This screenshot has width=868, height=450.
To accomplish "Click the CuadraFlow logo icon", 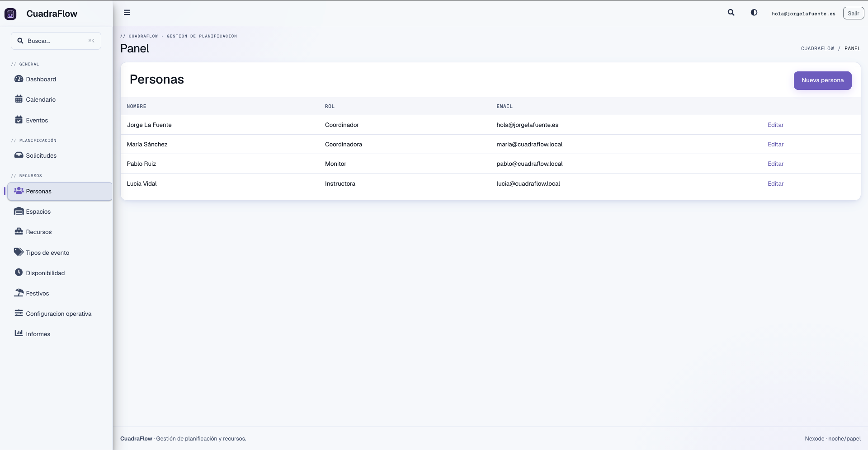I will (10, 14).
